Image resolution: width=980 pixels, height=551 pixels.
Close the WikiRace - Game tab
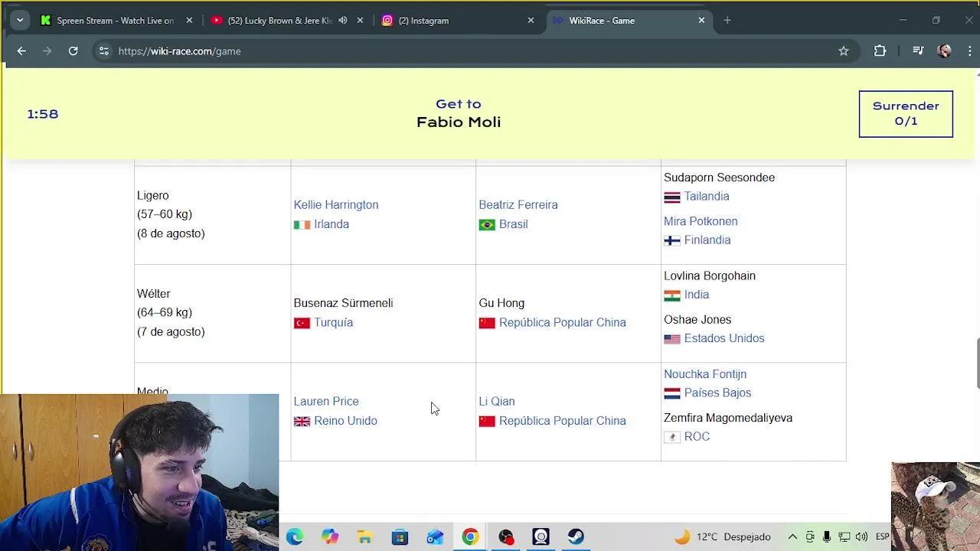click(701, 21)
